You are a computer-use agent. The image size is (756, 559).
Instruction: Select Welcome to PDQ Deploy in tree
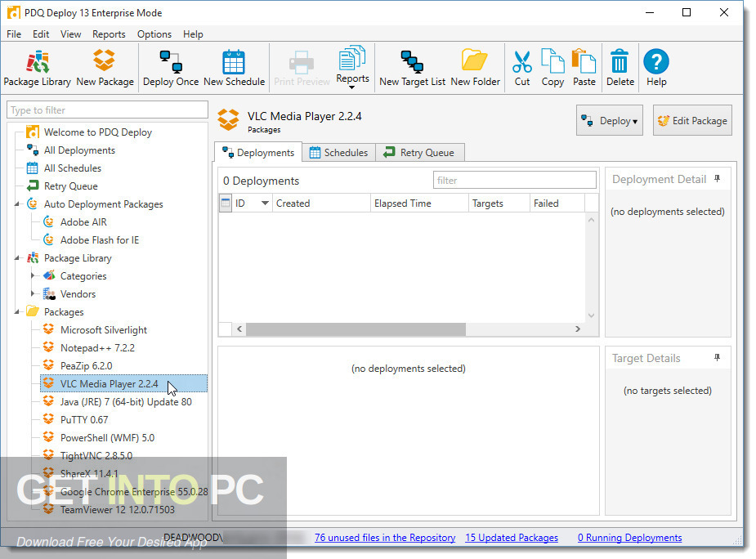(x=98, y=132)
